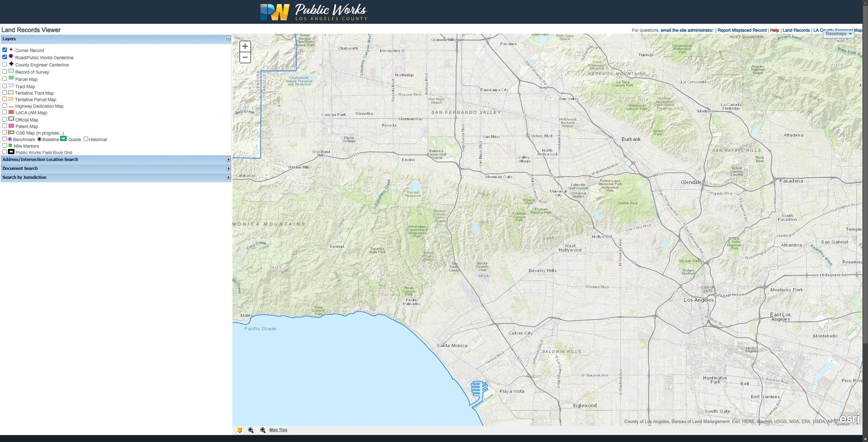Collapse the Layers panel minus icon
This screenshot has width=868, height=442.
point(228,39)
